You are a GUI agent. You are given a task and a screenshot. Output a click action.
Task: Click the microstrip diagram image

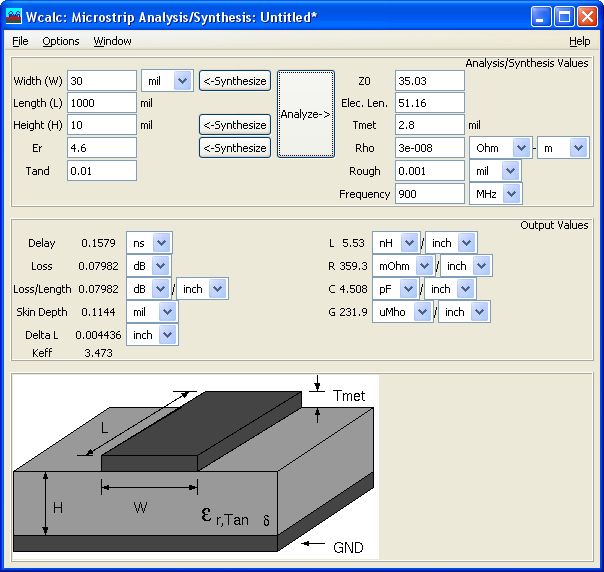point(195,466)
